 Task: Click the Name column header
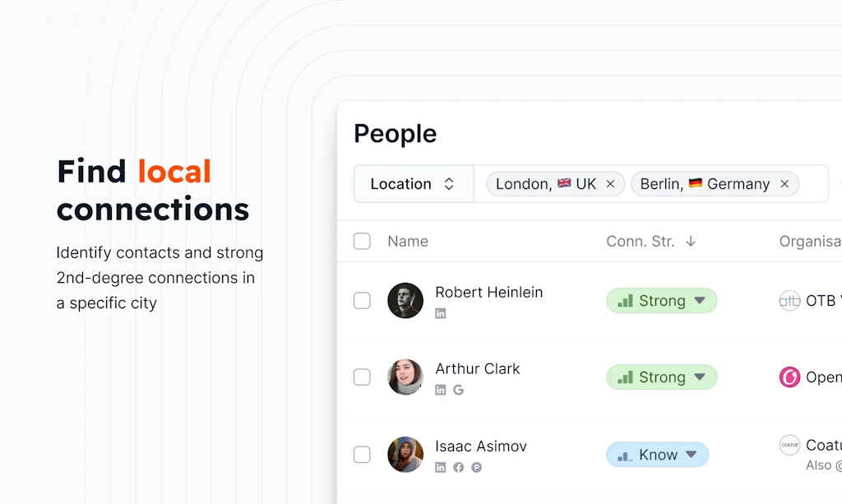coord(408,241)
